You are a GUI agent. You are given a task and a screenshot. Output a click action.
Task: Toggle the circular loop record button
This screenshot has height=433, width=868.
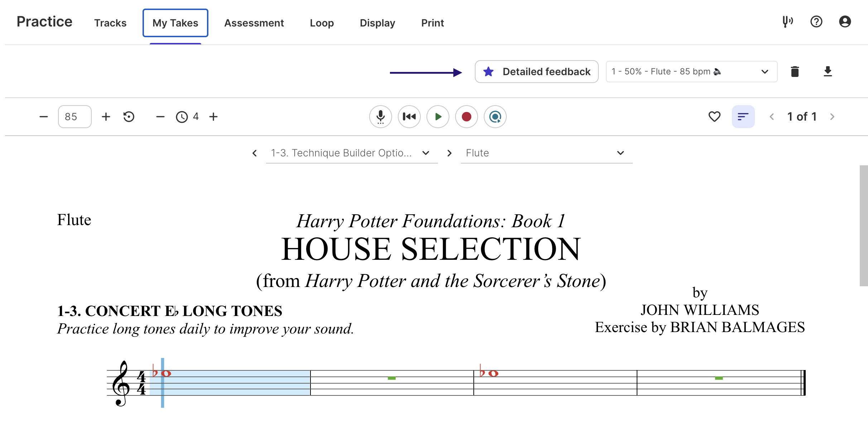tap(495, 117)
